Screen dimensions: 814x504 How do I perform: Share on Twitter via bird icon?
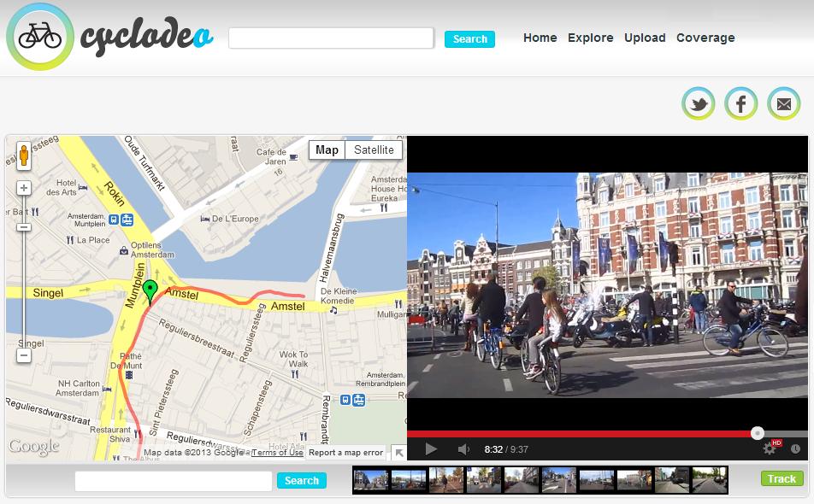[699, 104]
